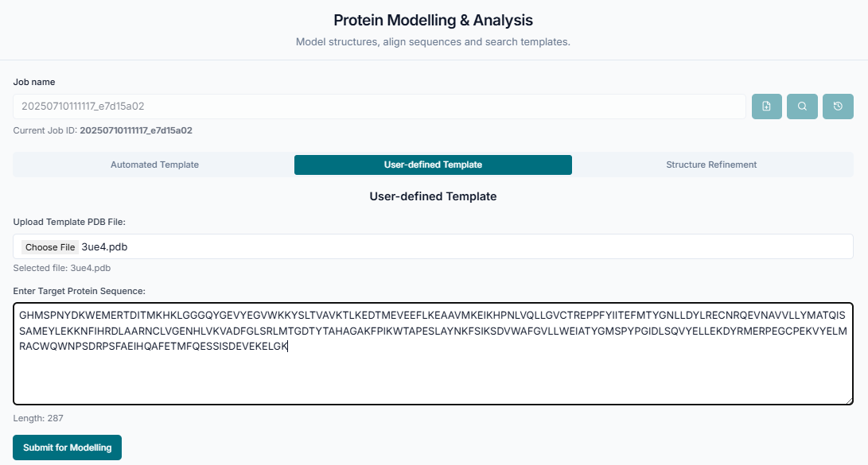Click the 'Length: 287' indicator
868x465 pixels.
[x=38, y=418]
